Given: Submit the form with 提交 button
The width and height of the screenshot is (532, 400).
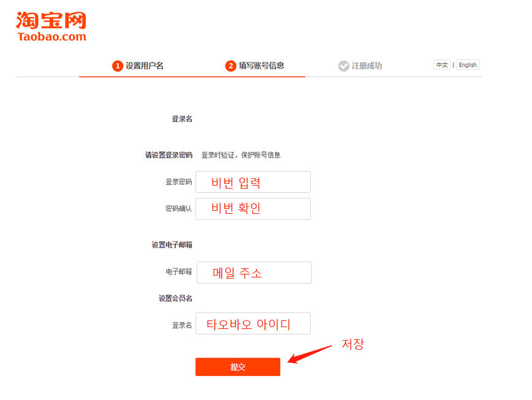Looking at the screenshot, I should click(238, 367).
